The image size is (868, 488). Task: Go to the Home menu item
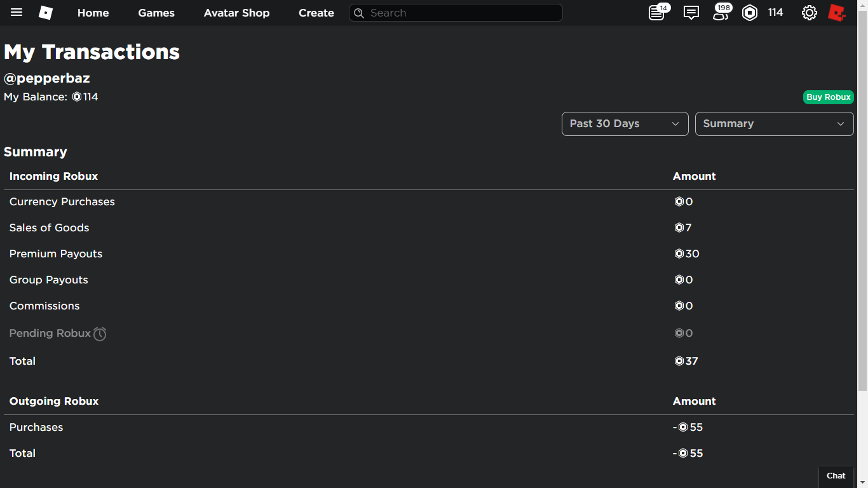click(x=93, y=13)
